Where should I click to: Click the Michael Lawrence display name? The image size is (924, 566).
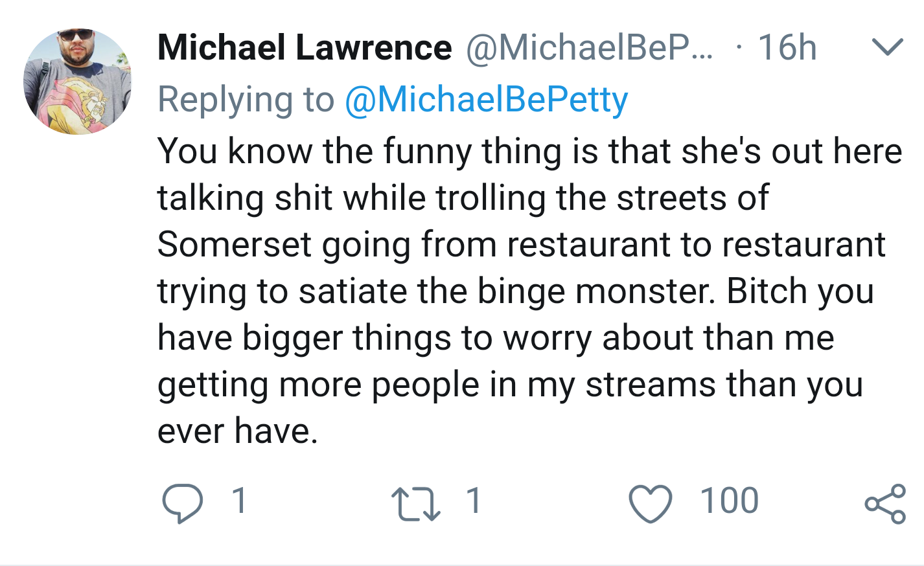click(305, 48)
